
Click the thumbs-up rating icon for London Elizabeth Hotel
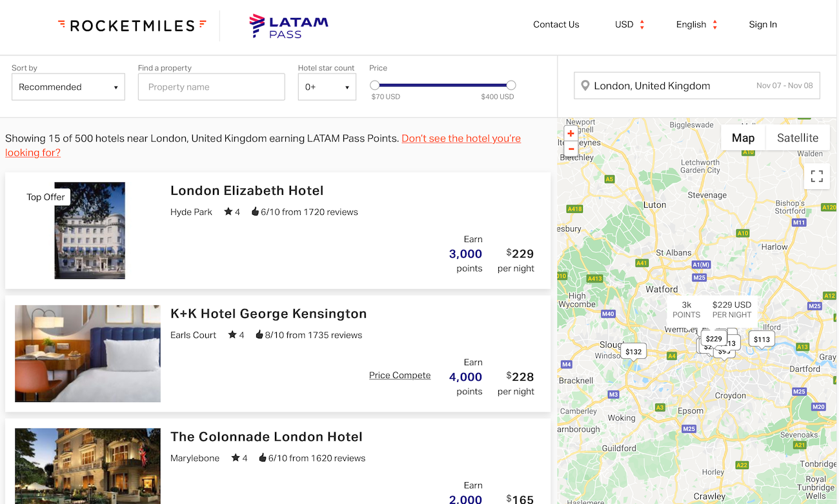point(257,212)
